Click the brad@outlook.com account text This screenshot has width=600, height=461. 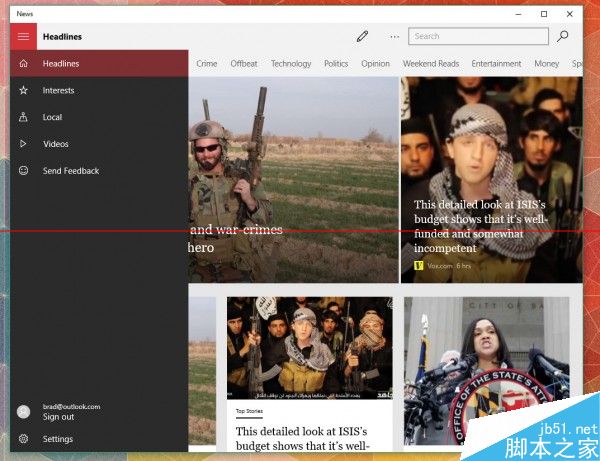point(72,406)
